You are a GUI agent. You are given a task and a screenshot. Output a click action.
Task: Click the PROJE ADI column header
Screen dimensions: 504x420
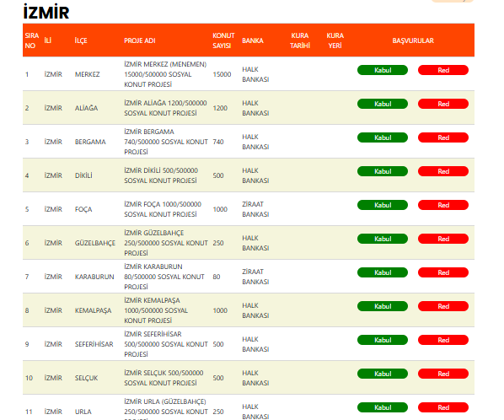(140, 40)
